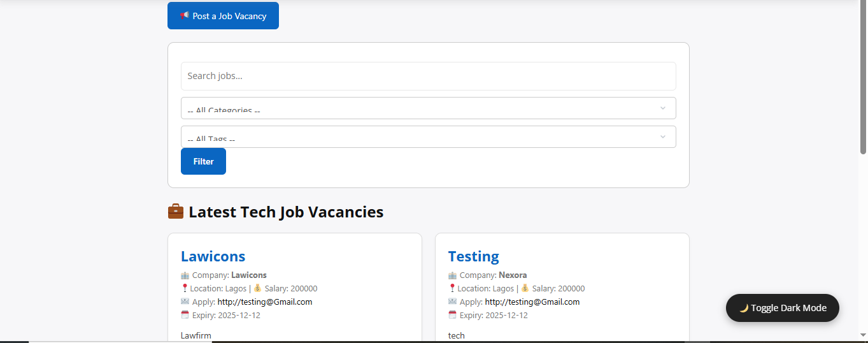Click the calendar icon in Lawicons card
Image resolution: width=868 pixels, height=343 pixels.
pyautogui.click(x=185, y=315)
